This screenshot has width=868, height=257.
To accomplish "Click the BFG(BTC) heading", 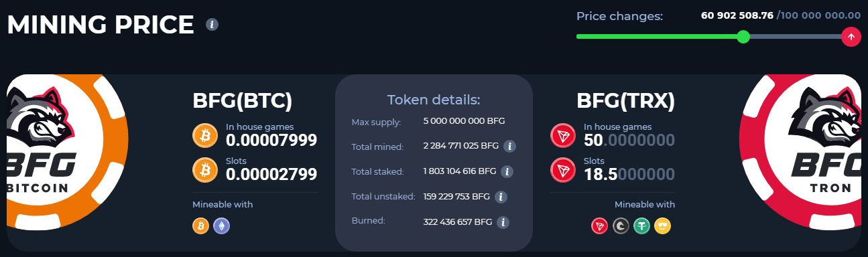I will (243, 100).
